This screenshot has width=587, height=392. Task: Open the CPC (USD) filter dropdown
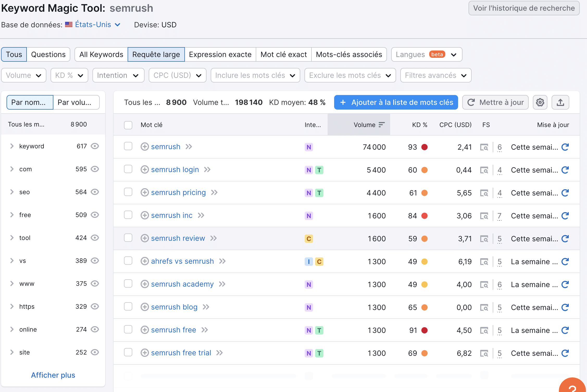point(178,75)
